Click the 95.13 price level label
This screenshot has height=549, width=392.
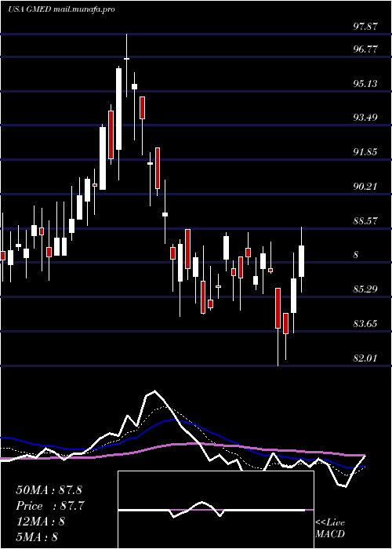[365, 84]
